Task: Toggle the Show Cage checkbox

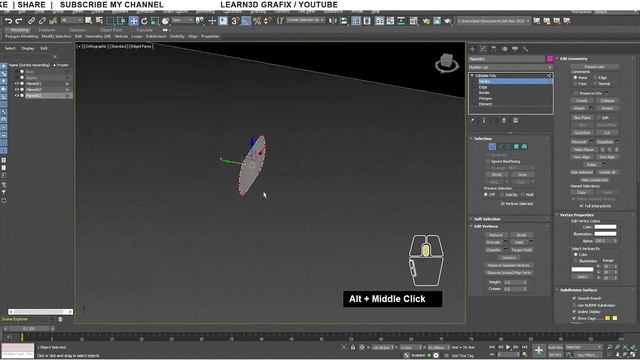Action: (x=574, y=318)
